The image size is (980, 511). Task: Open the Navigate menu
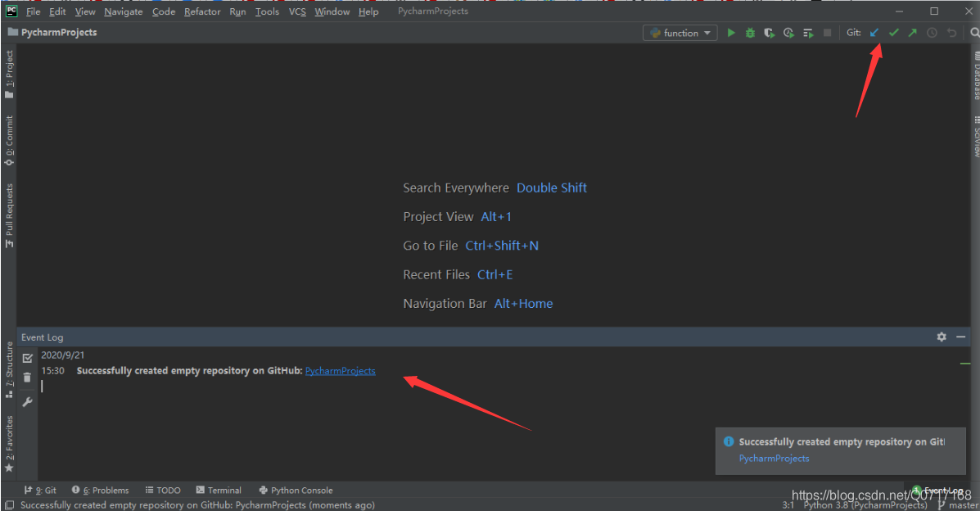click(123, 11)
